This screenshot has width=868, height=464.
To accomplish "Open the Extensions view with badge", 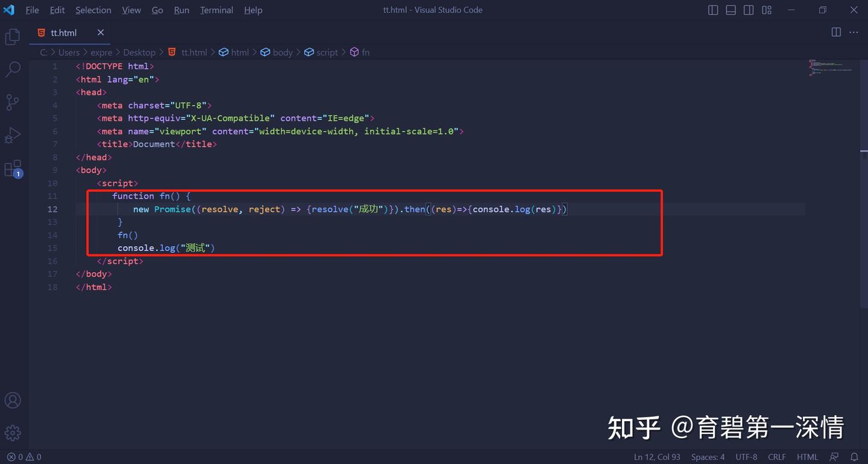I will pyautogui.click(x=13, y=168).
